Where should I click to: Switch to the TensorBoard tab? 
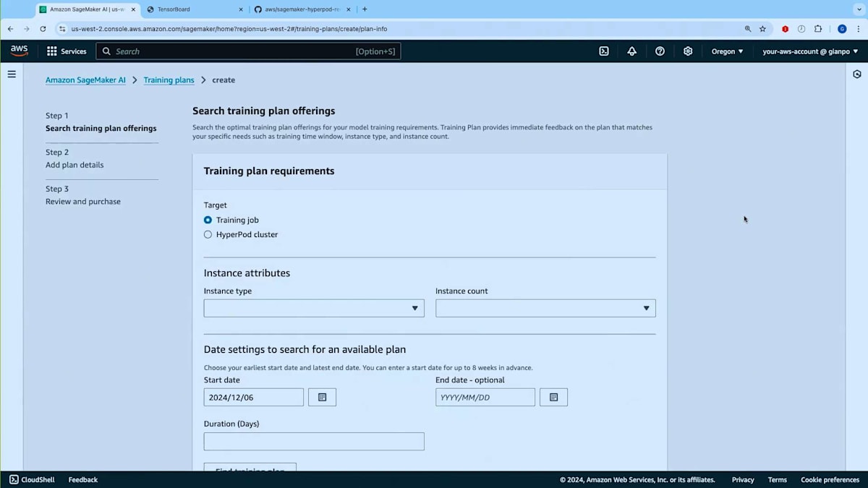195,9
